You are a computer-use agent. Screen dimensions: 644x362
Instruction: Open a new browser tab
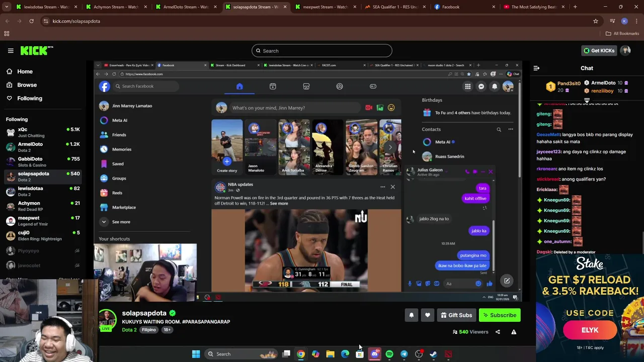coord(575,7)
